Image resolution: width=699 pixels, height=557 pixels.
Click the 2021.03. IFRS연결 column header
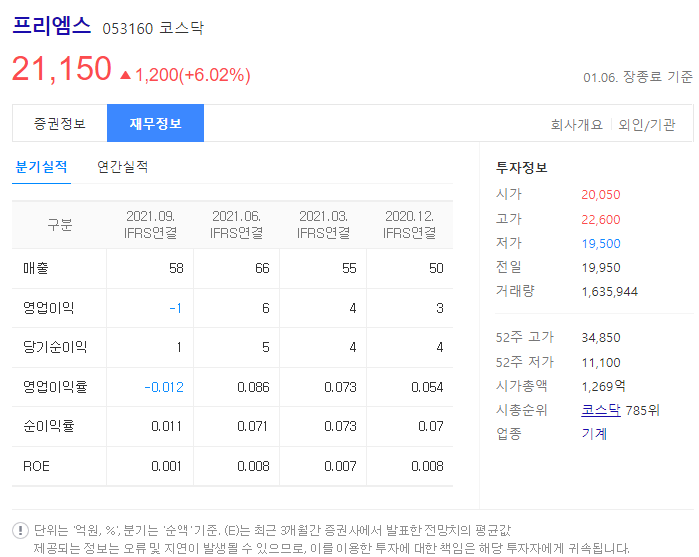323,224
